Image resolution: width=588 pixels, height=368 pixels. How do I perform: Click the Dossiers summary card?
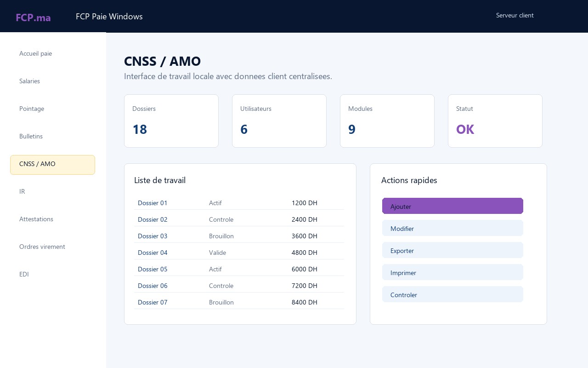171,121
